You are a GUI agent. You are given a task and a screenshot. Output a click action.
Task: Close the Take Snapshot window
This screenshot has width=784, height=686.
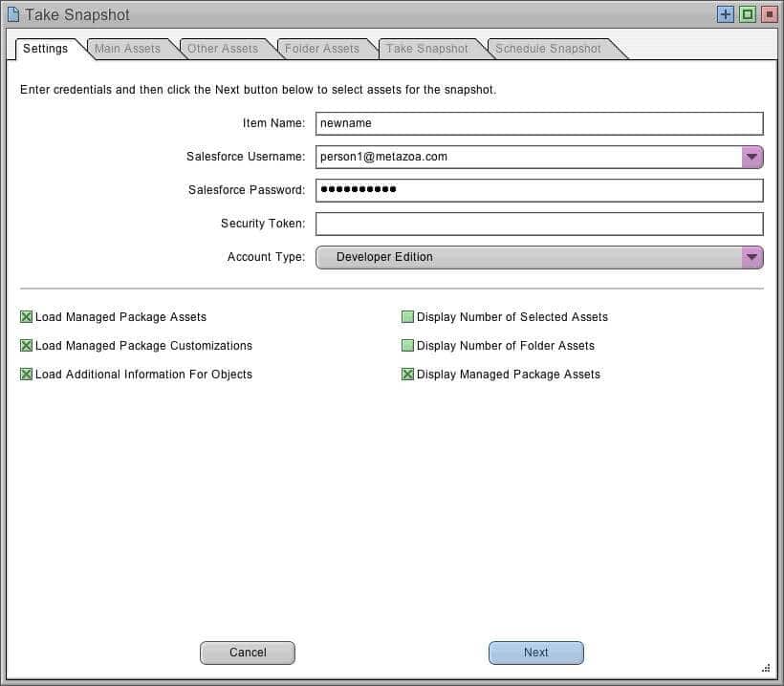tap(769, 14)
